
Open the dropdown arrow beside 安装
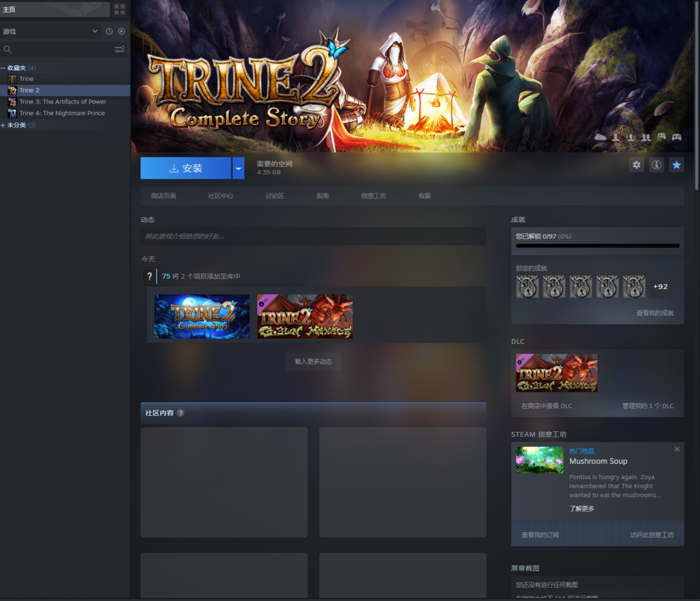pyautogui.click(x=239, y=168)
